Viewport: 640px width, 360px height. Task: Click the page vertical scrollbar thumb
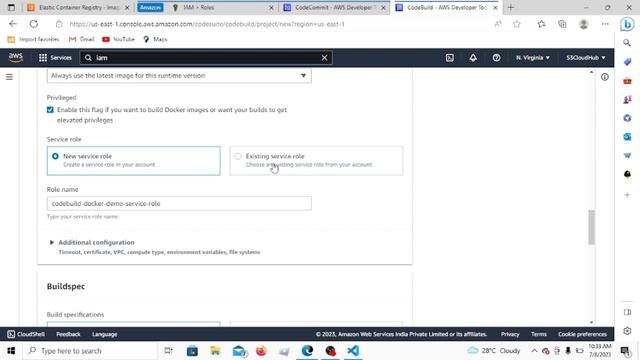[x=591, y=227]
